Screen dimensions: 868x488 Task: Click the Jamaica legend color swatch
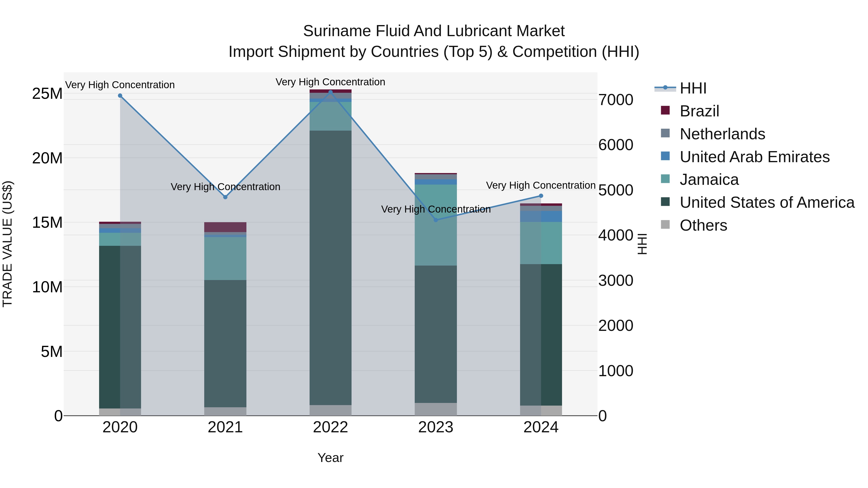665,179
